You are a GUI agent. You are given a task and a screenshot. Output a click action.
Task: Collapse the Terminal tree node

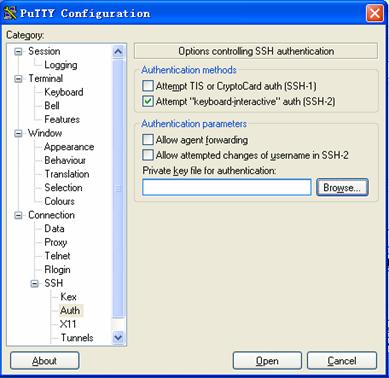coord(19,79)
